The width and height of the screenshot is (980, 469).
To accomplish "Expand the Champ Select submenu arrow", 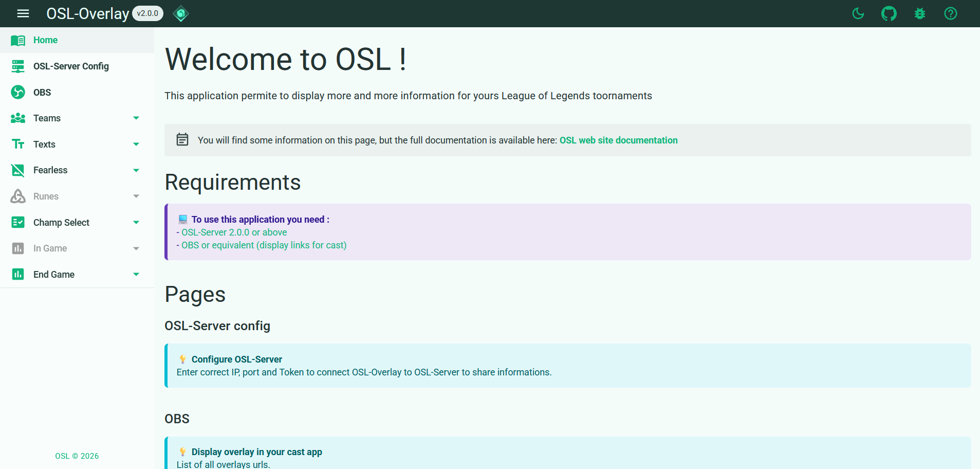I will (x=136, y=223).
